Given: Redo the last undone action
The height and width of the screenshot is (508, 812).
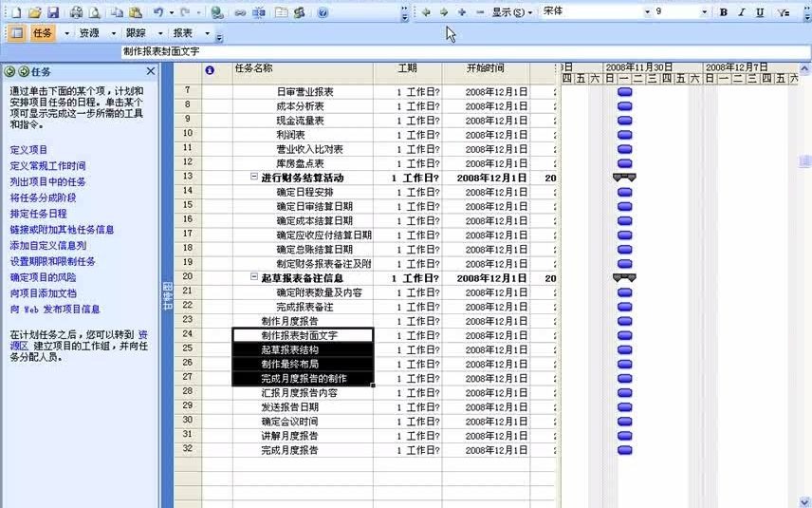Looking at the screenshot, I should click(x=185, y=12).
